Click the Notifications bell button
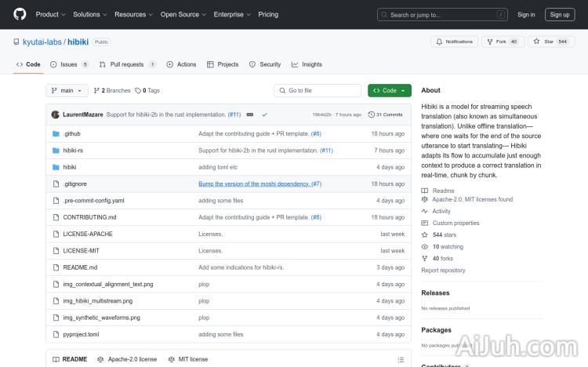This screenshot has width=588, height=367. [x=454, y=42]
